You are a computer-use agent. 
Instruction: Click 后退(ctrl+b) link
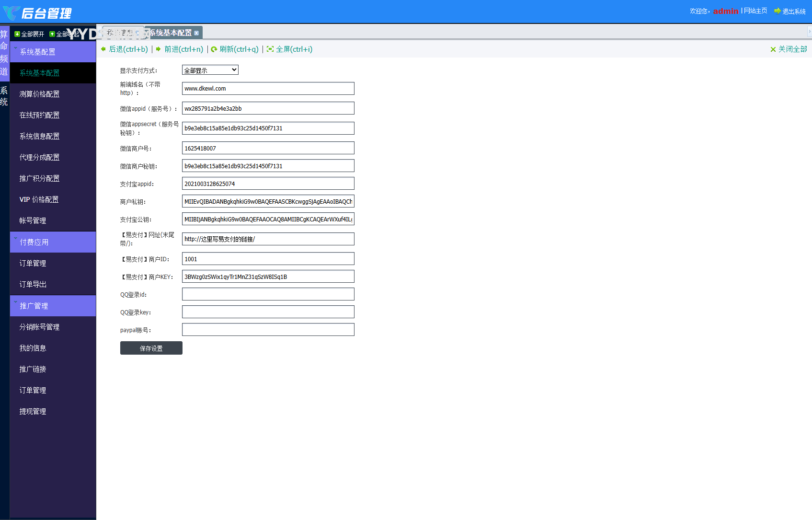point(128,49)
